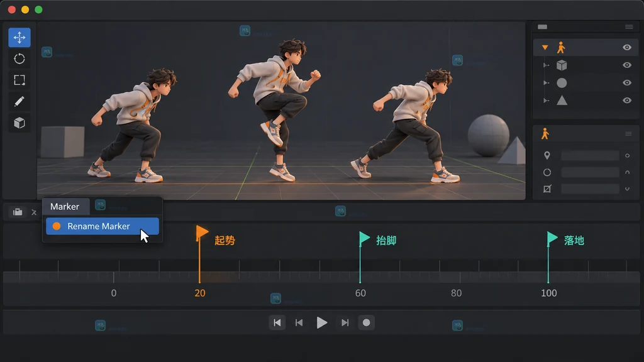Select the sphere object in outliner
The image size is (644, 362).
[562, 83]
